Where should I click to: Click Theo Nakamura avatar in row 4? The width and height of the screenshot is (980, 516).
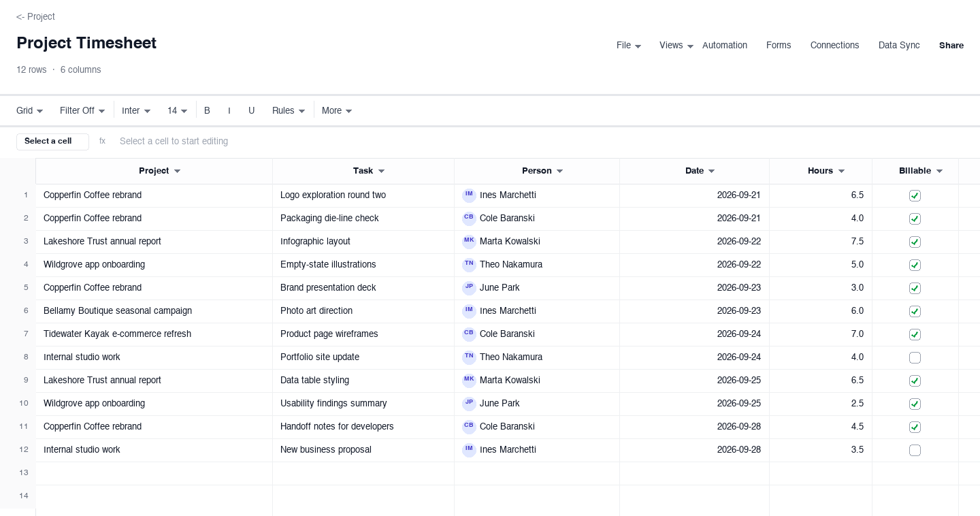[469, 265]
